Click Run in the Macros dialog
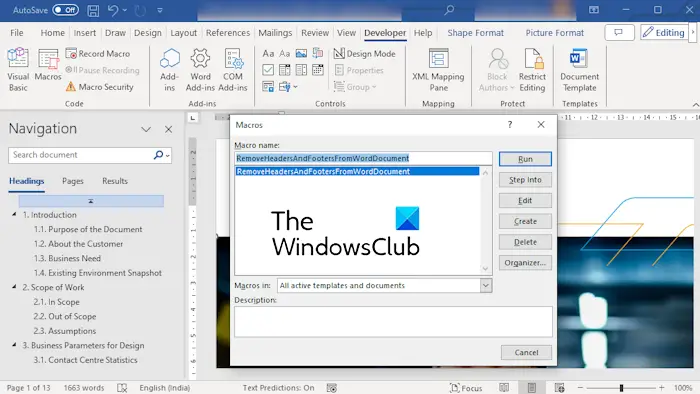 [x=525, y=159]
